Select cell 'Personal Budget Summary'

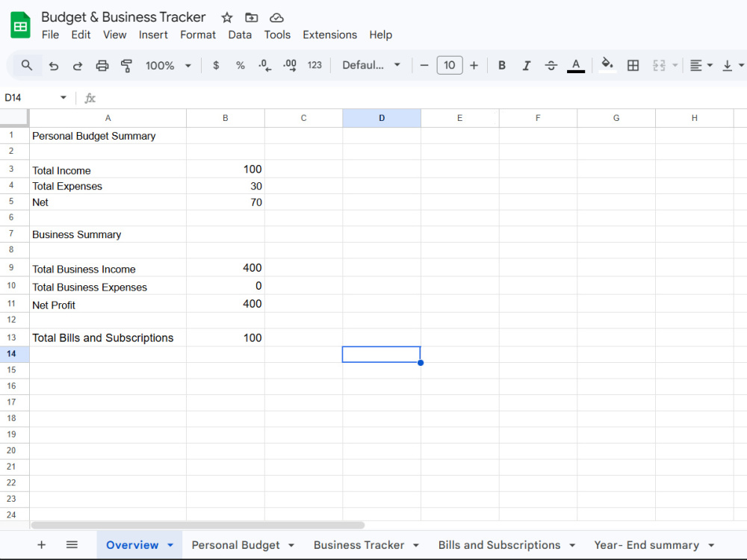pos(108,136)
